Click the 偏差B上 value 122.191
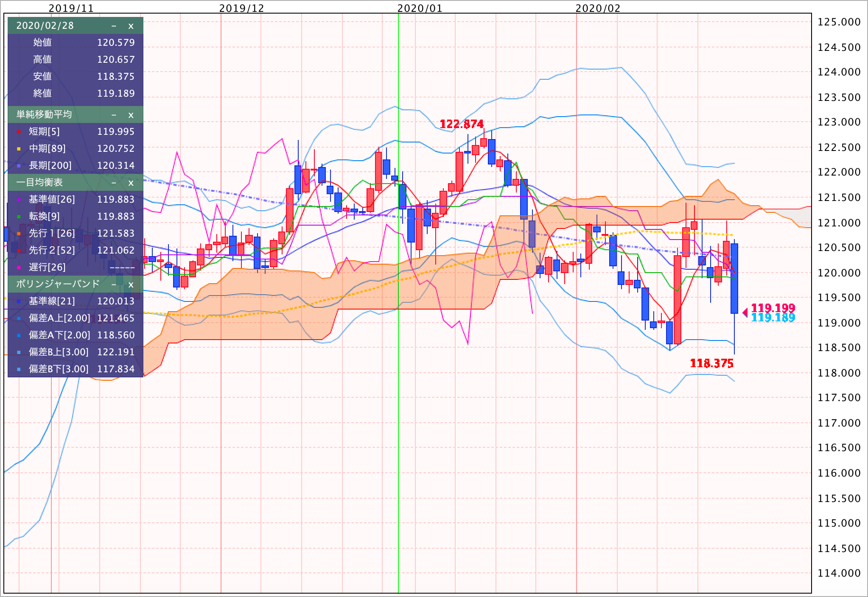868x597 pixels. [x=116, y=352]
